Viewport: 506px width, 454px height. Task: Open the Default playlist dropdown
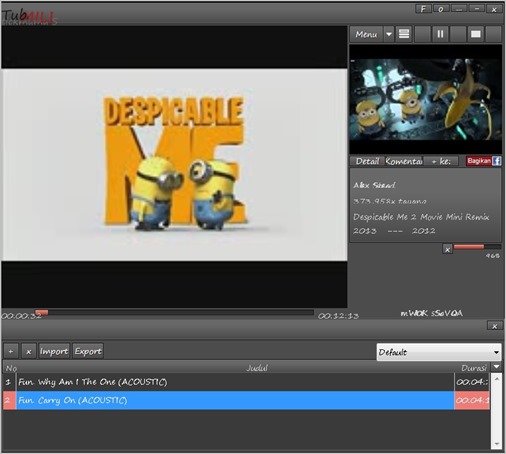tap(439, 352)
